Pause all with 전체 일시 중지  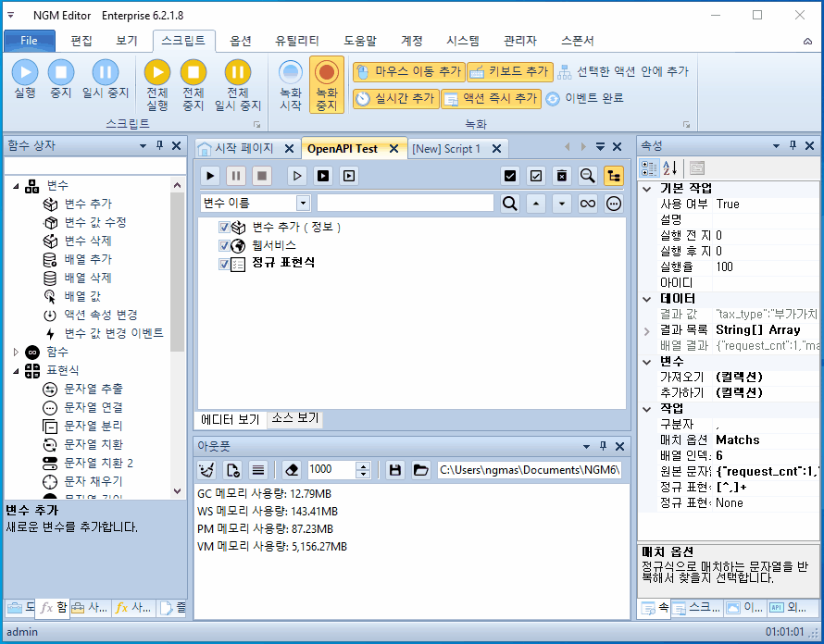pyautogui.click(x=238, y=85)
